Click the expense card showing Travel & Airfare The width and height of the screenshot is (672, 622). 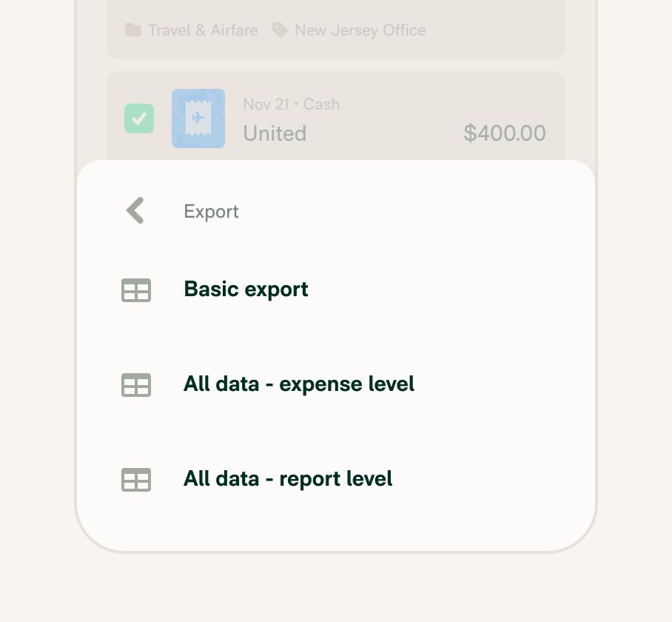(336, 29)
